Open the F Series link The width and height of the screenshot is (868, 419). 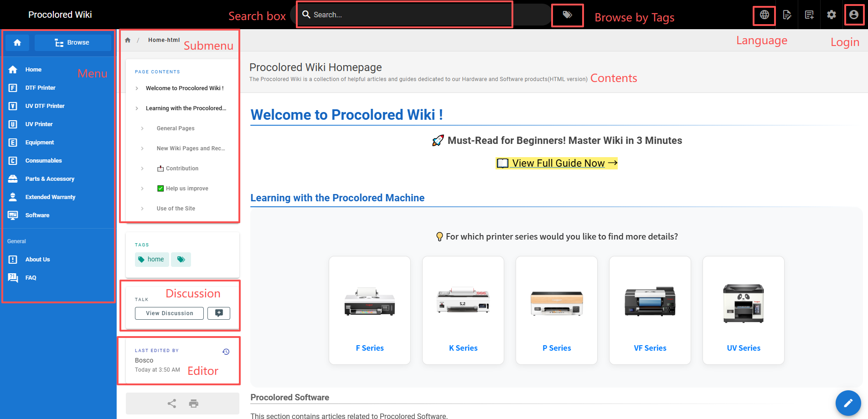pyautogui.click(x=370, y=348)
